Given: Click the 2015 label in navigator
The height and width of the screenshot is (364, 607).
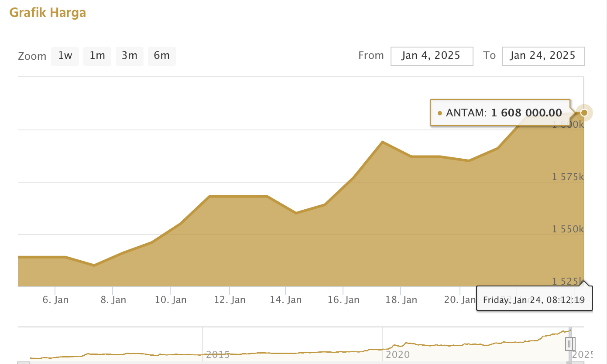Looking at the screenshot, I should click(x=218, y=354).
